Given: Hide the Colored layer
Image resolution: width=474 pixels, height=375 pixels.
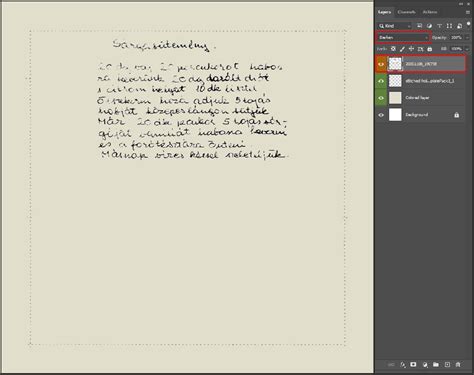Looking at the screenshot, I should [x=381, y=98].
